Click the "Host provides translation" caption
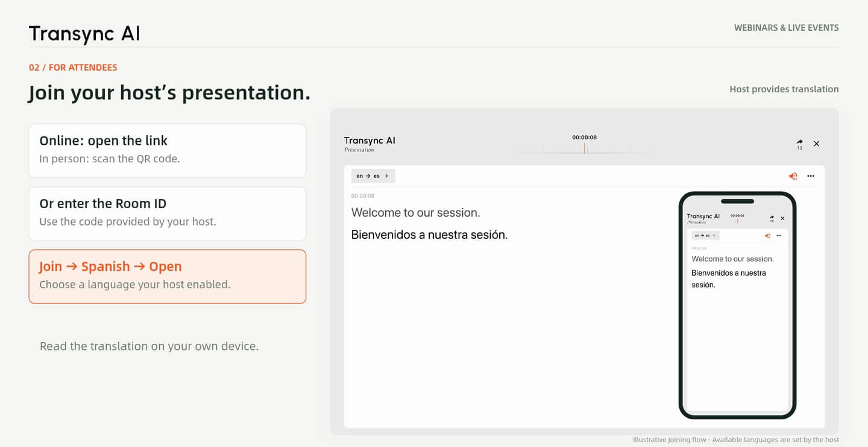This screenshot has height=447, width=868. 784,89
